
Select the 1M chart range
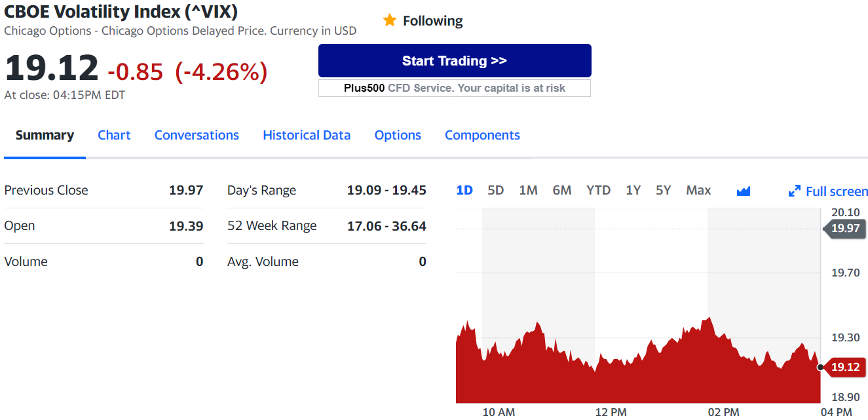[x=528, y=190]
